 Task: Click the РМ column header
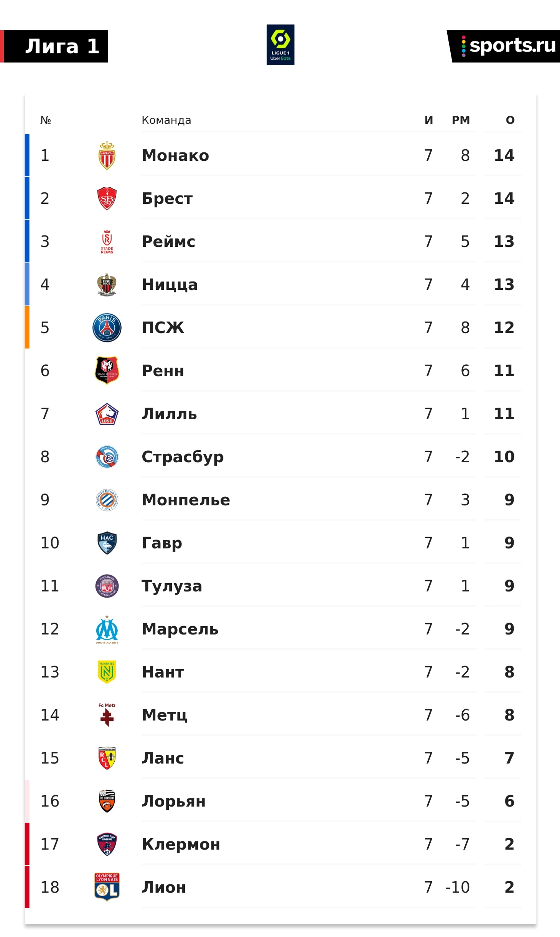tap(461, 120)
